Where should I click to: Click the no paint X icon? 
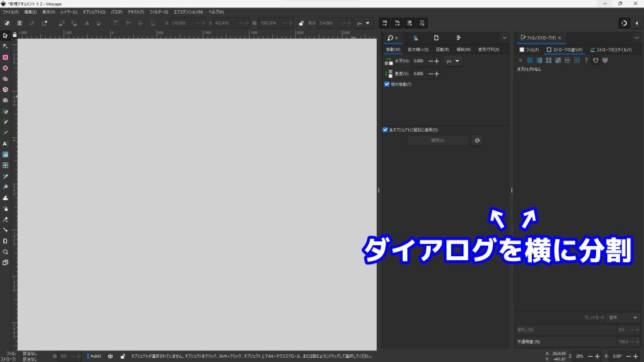[x=520, y=60]
